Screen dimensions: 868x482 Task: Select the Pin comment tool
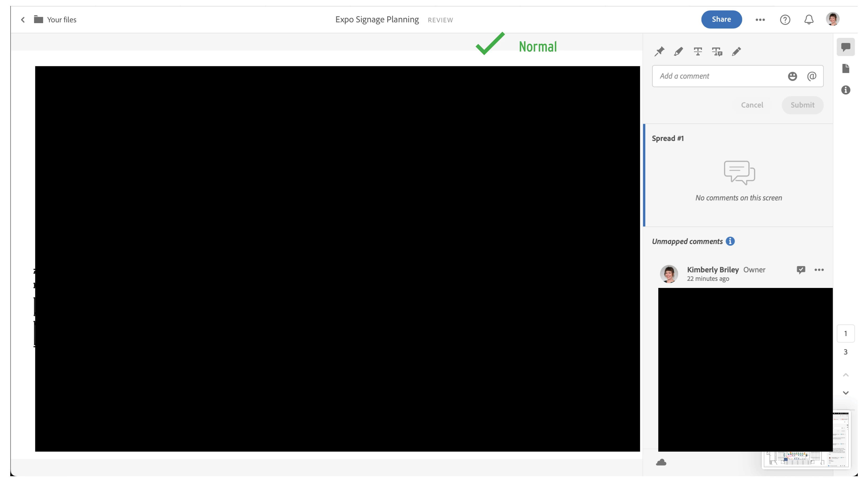click(659, 52)
